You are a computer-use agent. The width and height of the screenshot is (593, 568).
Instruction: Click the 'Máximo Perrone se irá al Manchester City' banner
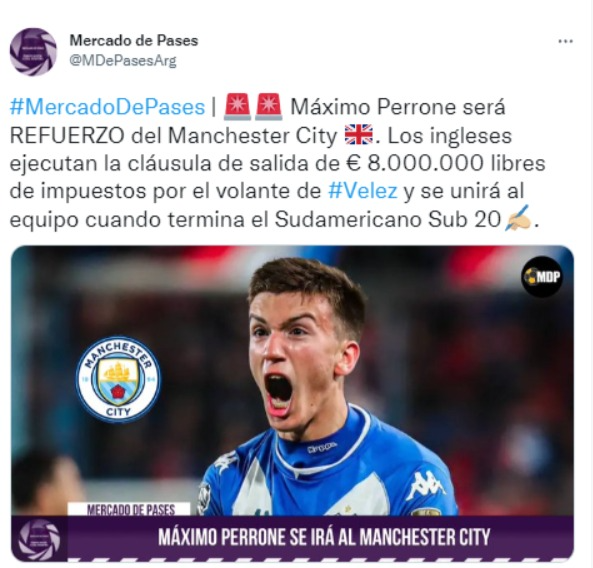point(324,537)
